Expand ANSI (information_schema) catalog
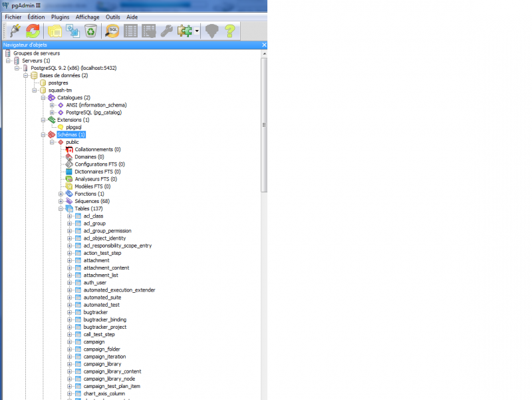The width and height of the screenshot is (532, 400). 52,105
